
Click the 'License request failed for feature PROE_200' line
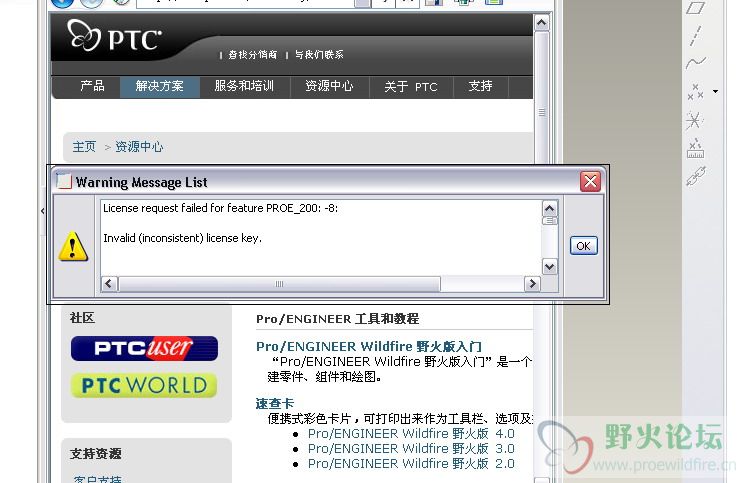pos(221,208)
